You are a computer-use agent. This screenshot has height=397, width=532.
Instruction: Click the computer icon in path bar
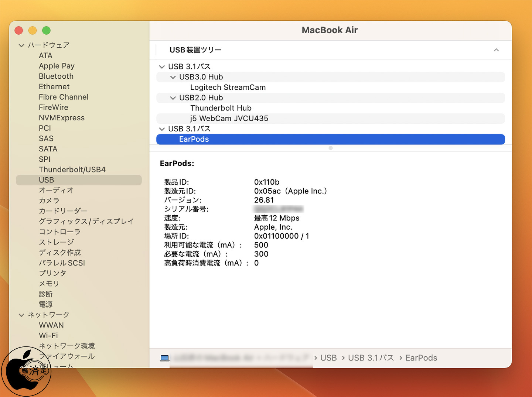click(165, 358)
